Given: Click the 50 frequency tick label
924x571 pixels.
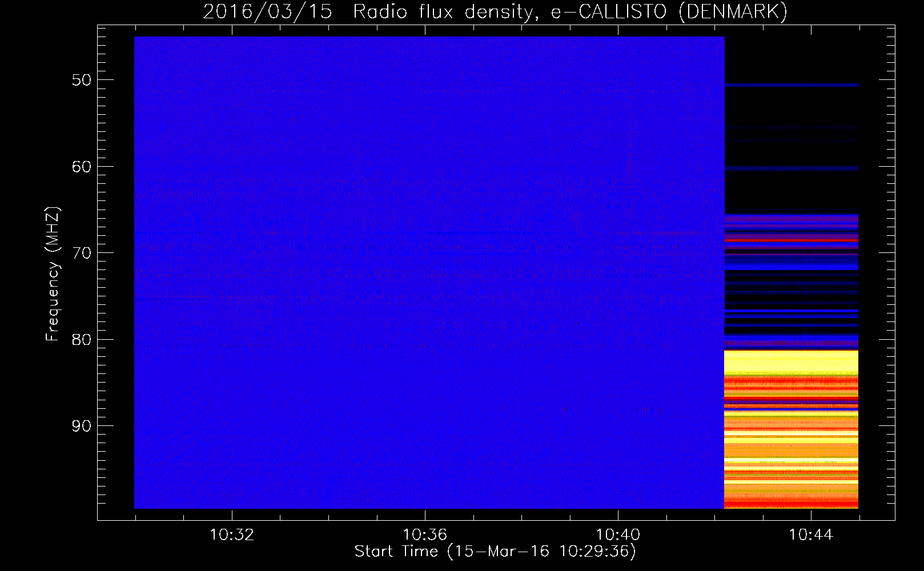Looking at the screenshot, I should click(x=82, y=80).
